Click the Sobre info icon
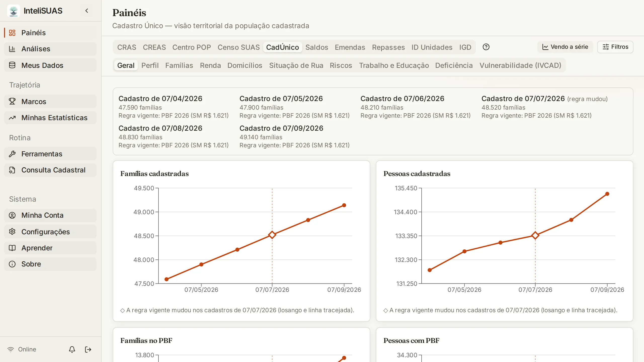The image size is (644, 362). pyautogui.click(x=12, y=264)
